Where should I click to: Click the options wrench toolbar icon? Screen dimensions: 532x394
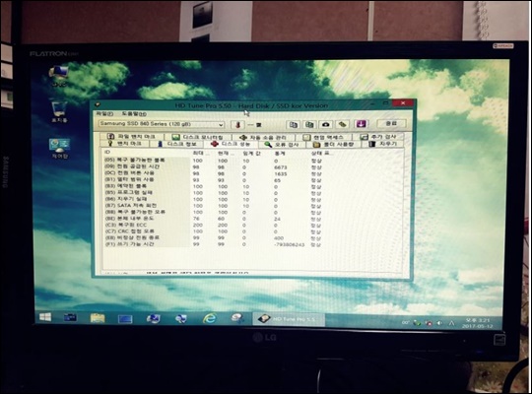coord(343,124)
